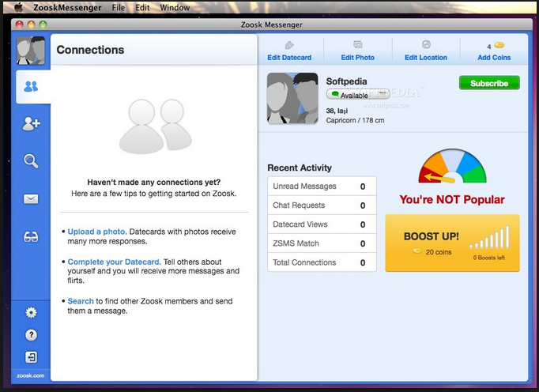Image resolution: width=539 pixels, height=392 pixels.
Task: Open the File menu
Action: point(119,8)
